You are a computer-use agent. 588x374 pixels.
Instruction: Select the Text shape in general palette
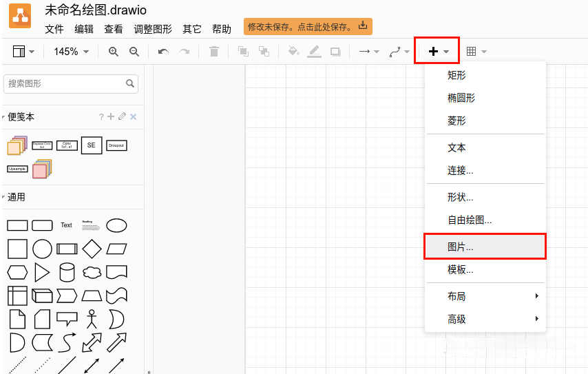[66, 225]
